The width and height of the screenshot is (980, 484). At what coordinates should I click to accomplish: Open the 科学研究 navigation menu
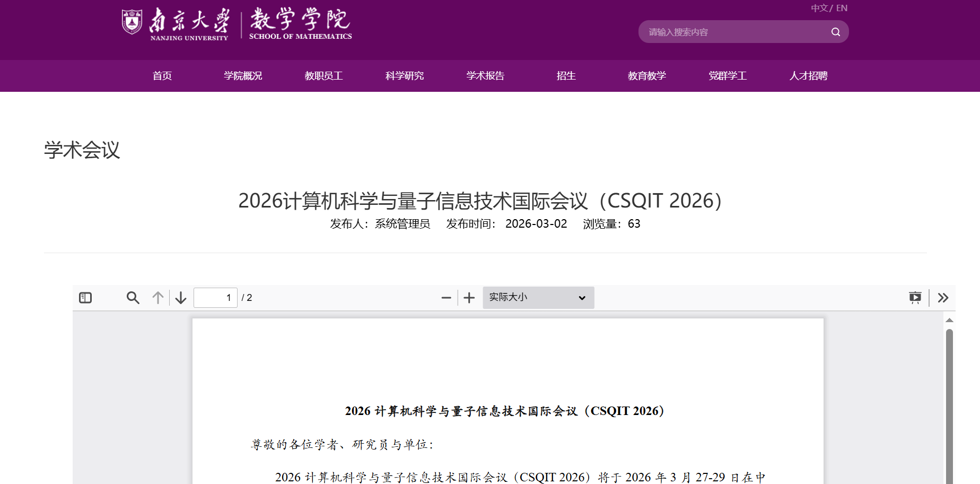point(405,76)
